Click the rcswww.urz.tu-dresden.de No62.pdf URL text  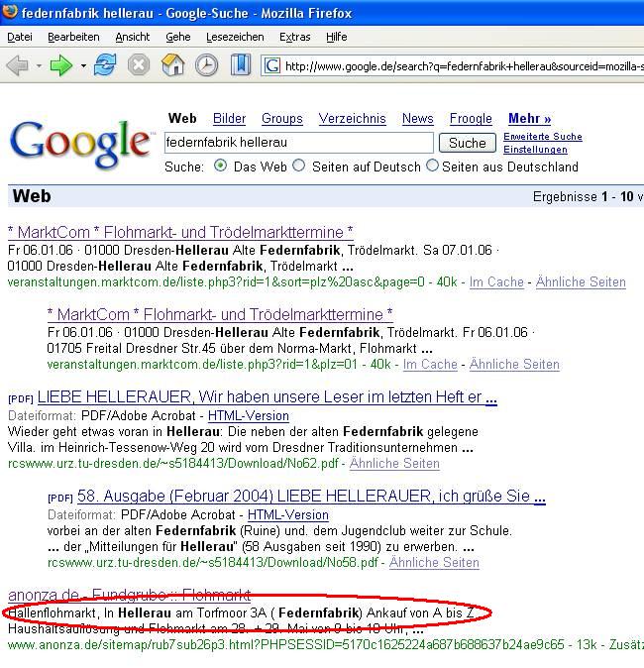click(173, 464)
